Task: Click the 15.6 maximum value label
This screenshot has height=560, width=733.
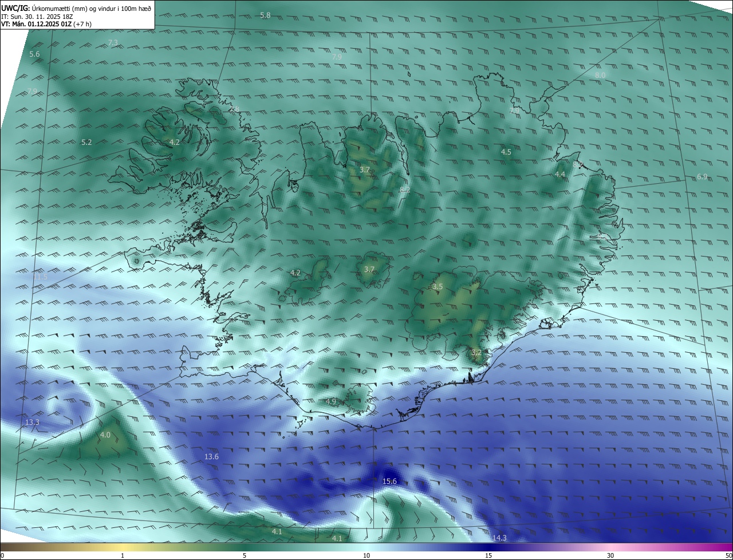Action: tap(389, 482)
